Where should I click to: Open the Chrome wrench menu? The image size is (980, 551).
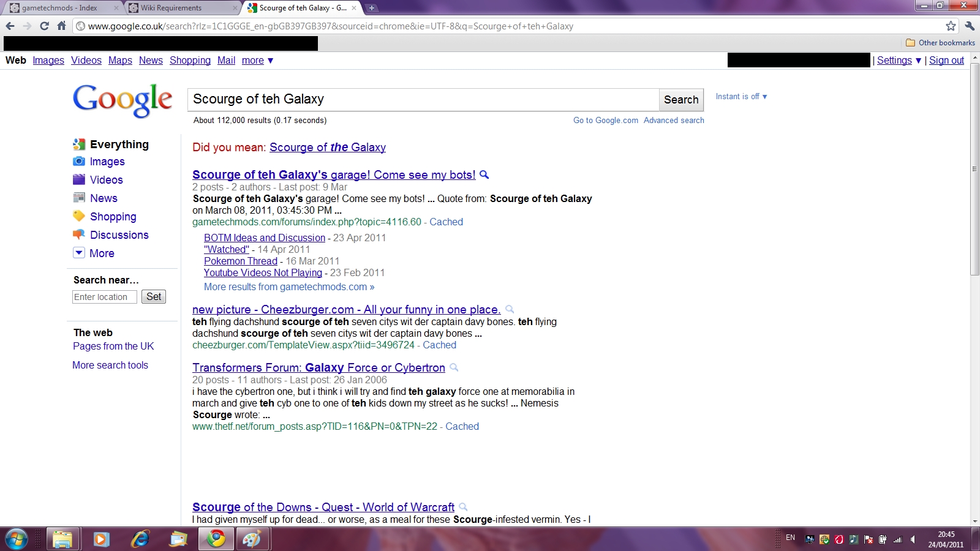tap(970, 26)
